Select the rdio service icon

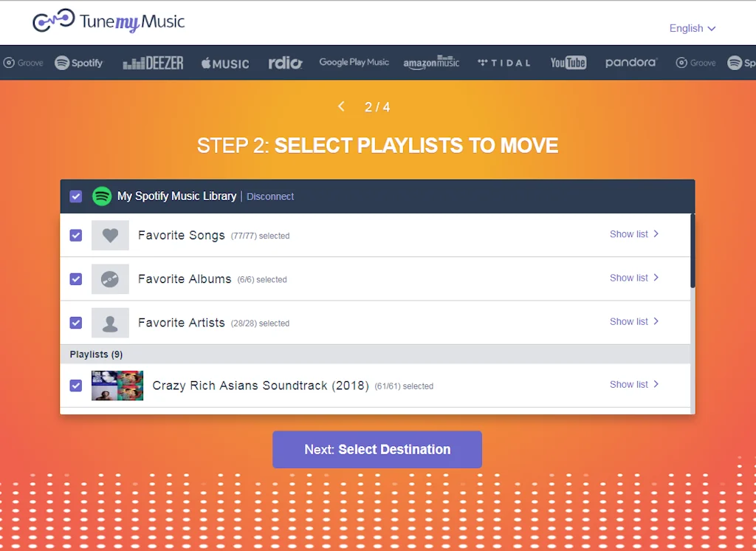click(x=285, y=63)
